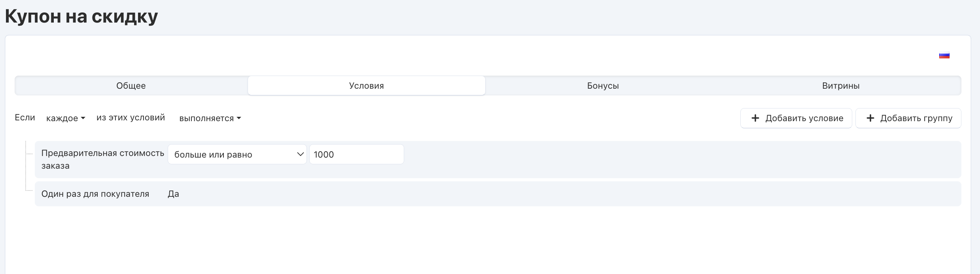980x274 pixels.
Task: Switch to the Общее tab
Action: click(x=131, y=86)
